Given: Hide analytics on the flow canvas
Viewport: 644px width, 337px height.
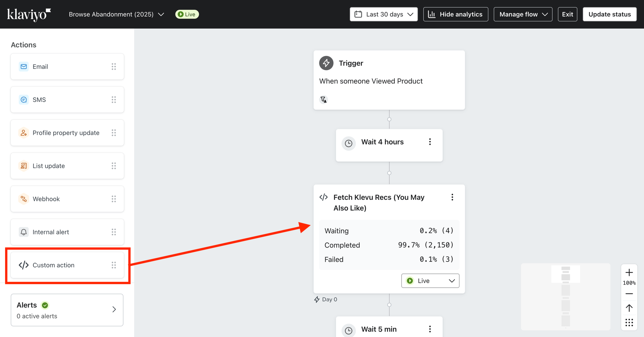Looking at the screenshot, I should coord(455,14).
